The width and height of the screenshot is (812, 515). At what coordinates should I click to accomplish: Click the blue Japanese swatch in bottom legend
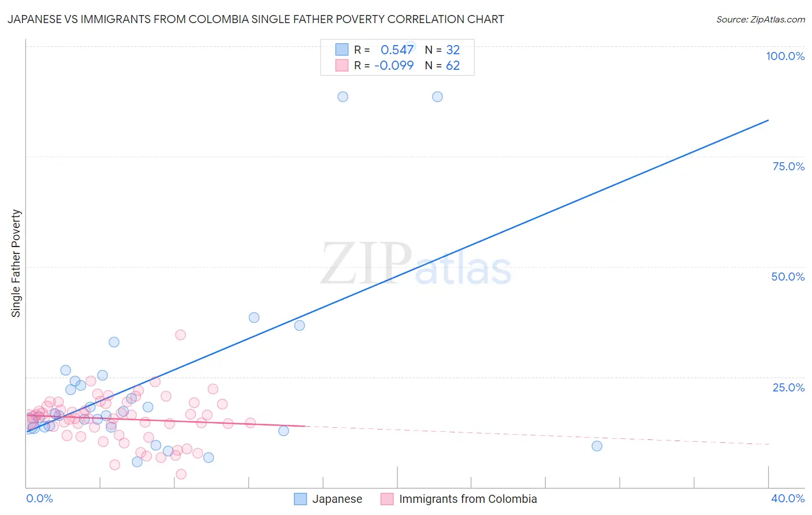(300, 499)
